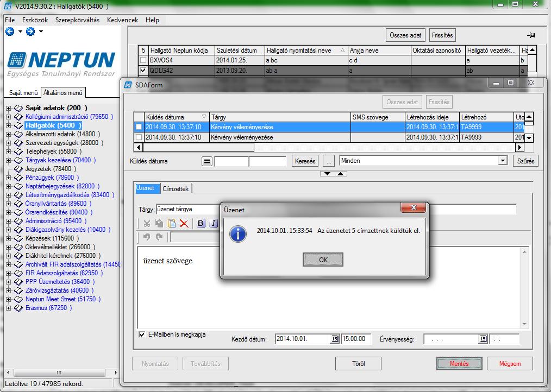Check the first Kérvény véleményezése row checkbox
This screenshot has height=392, width=551.
(139, 127)
